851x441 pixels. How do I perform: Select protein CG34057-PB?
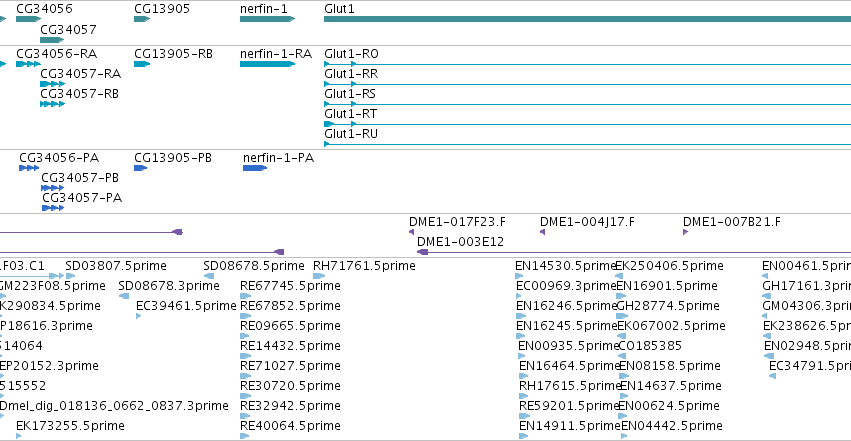tap(80, 178)
